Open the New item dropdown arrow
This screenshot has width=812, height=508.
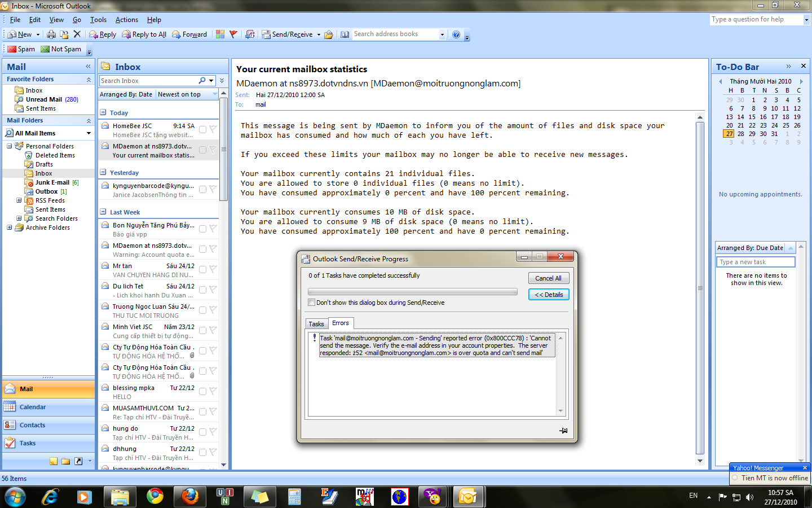(38, 34)
